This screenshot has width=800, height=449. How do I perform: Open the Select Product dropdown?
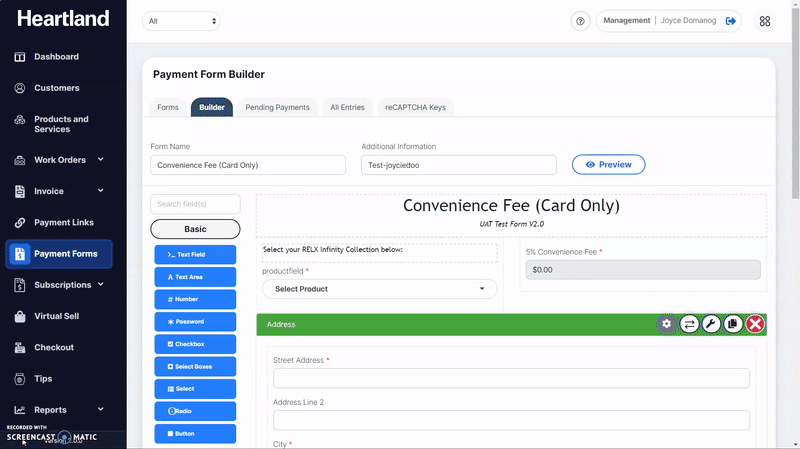coord(379,289)
